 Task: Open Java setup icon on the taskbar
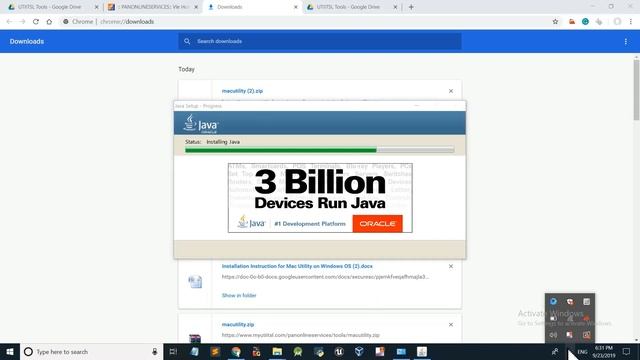pyautogui.click(x=422, y=352)
